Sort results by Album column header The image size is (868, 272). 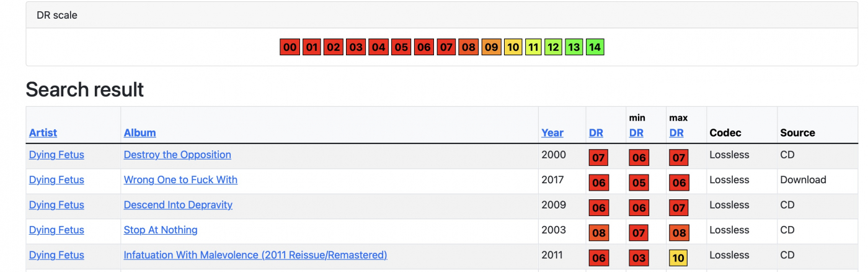[x=139, y=132]
